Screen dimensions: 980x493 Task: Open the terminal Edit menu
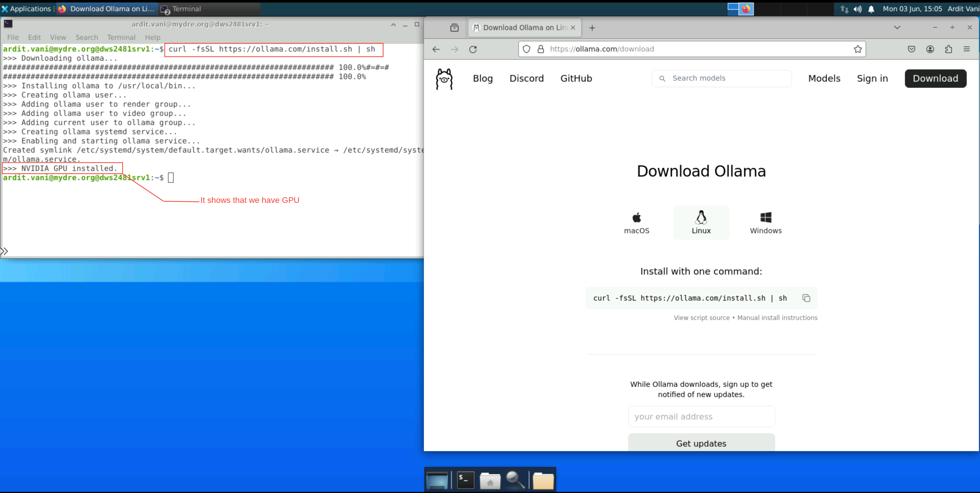(x=34, y=37)
